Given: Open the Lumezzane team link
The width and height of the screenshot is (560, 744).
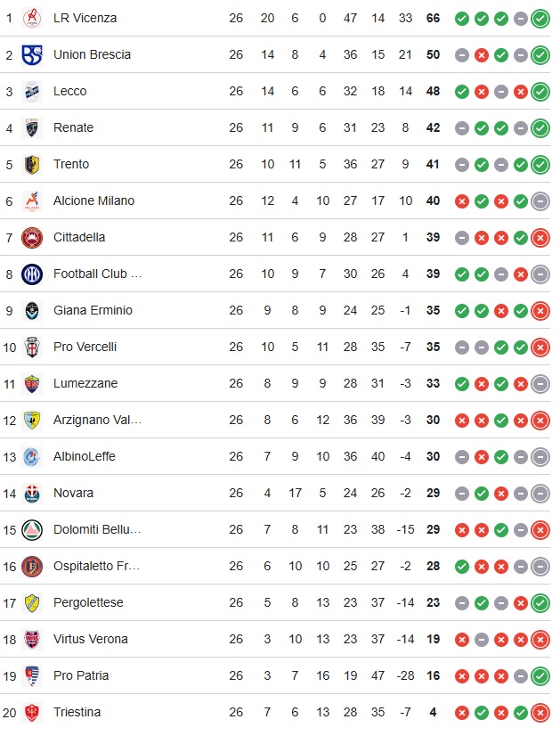Looking at the screenshot, I should click(85, 383).
